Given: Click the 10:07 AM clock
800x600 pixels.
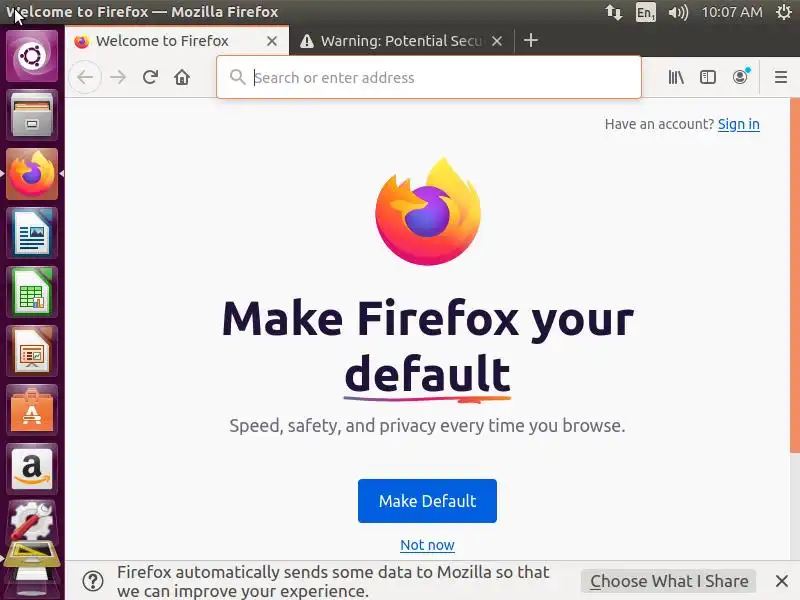Looking at the screenshot, I should pos(732,12).
